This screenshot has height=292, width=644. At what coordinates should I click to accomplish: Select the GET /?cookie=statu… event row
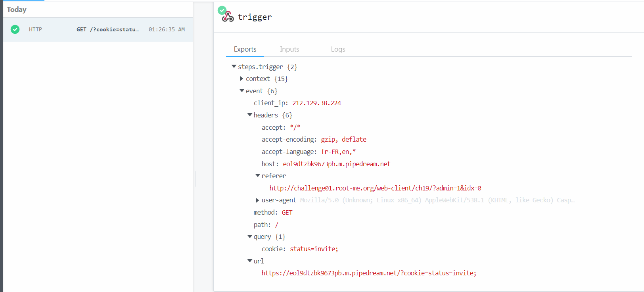point(98,30)
